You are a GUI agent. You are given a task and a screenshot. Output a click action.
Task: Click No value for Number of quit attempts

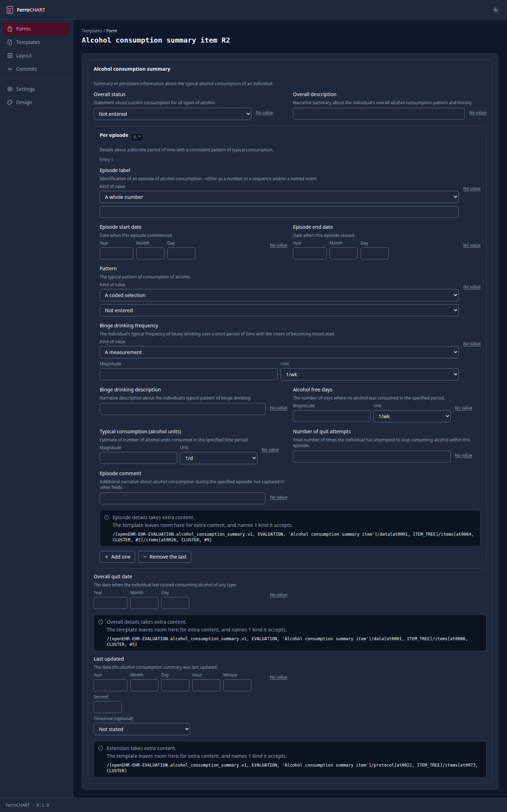tap(464, 455)
